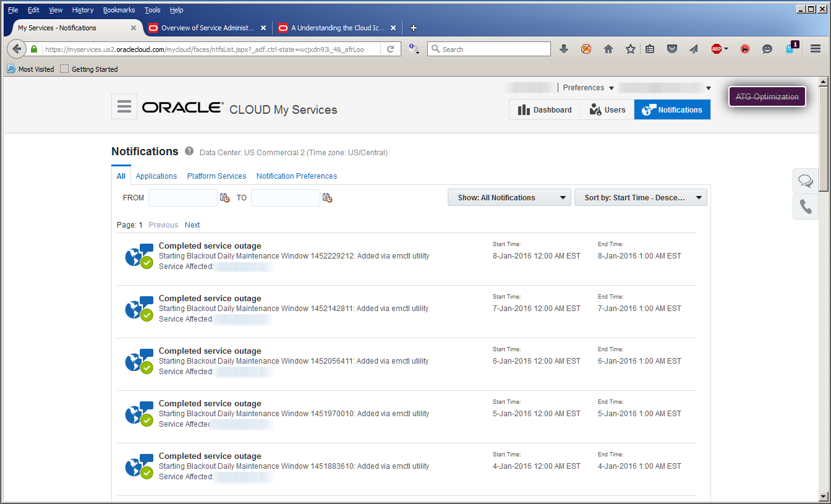Click the URL address bar
Viewport: 831px width, 504px height.
tap(210, 49)
